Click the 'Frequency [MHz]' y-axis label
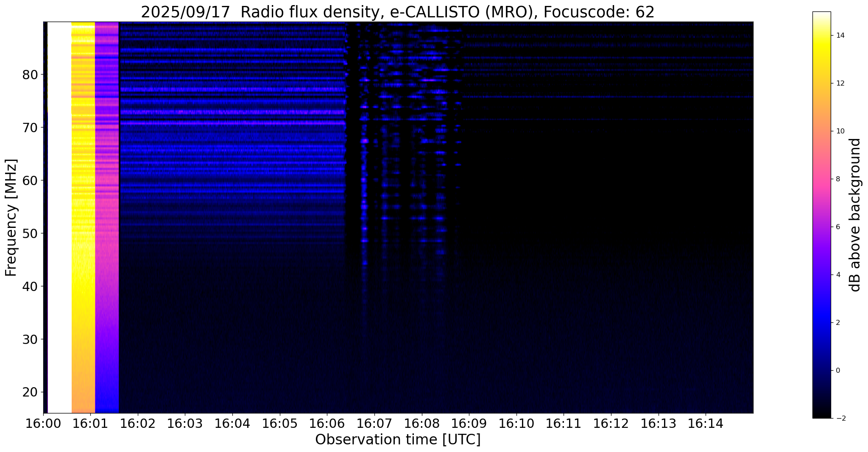This screenshot has width=868, height=452. [x=11, y=217]
